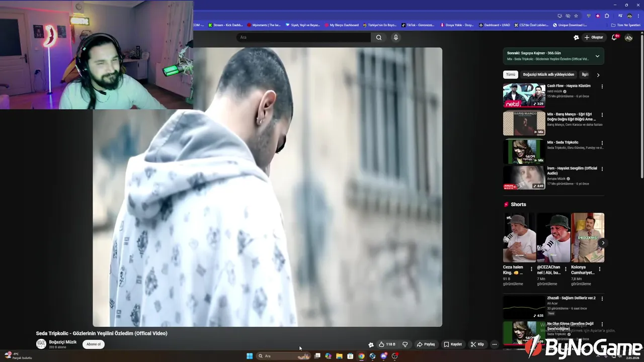Open Mix - Seda Tripkolic title
The image size is (644, 362).
tap(563, 142)
